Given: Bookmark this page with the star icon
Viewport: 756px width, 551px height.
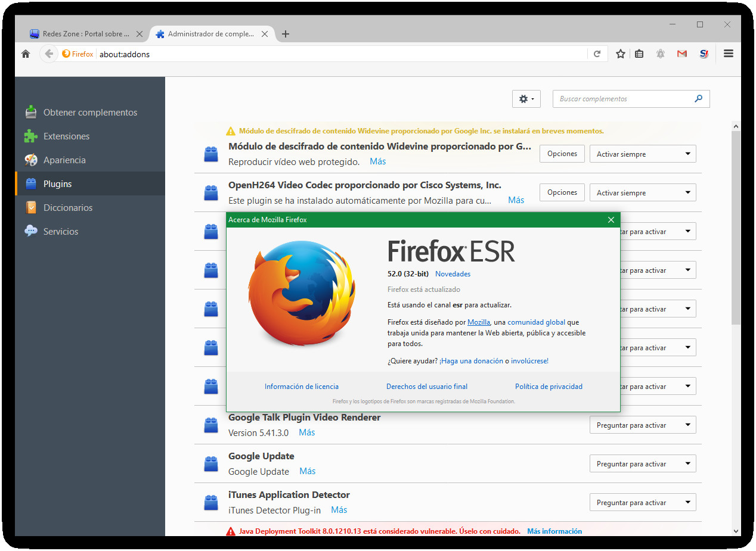Looking at the screenshot, I should [621, 54].
